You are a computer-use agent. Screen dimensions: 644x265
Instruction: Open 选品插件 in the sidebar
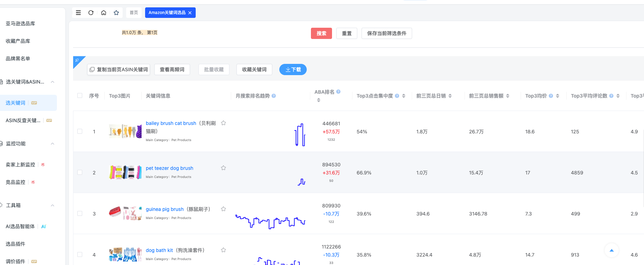coord(15,244)
